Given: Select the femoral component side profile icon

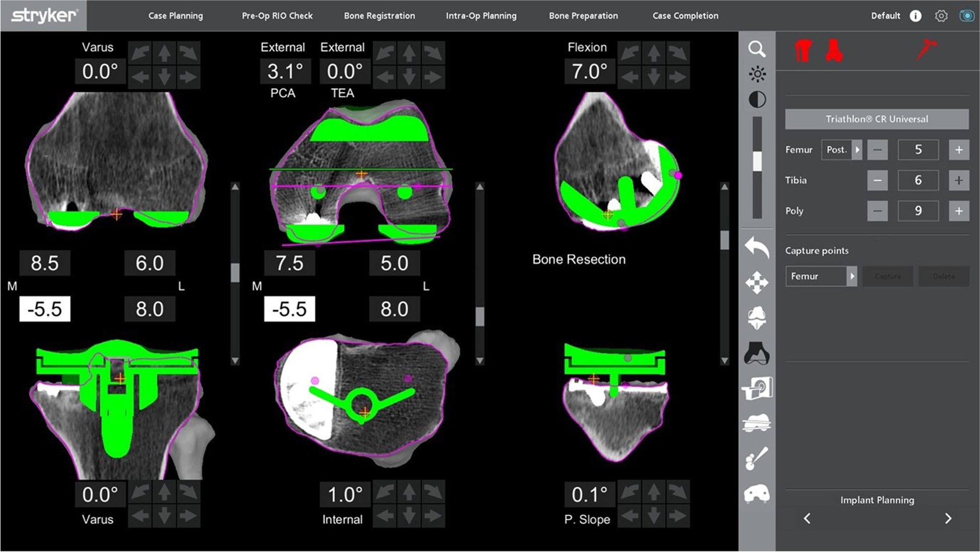Looking at the screenshot, I should (x=757, y=353).
